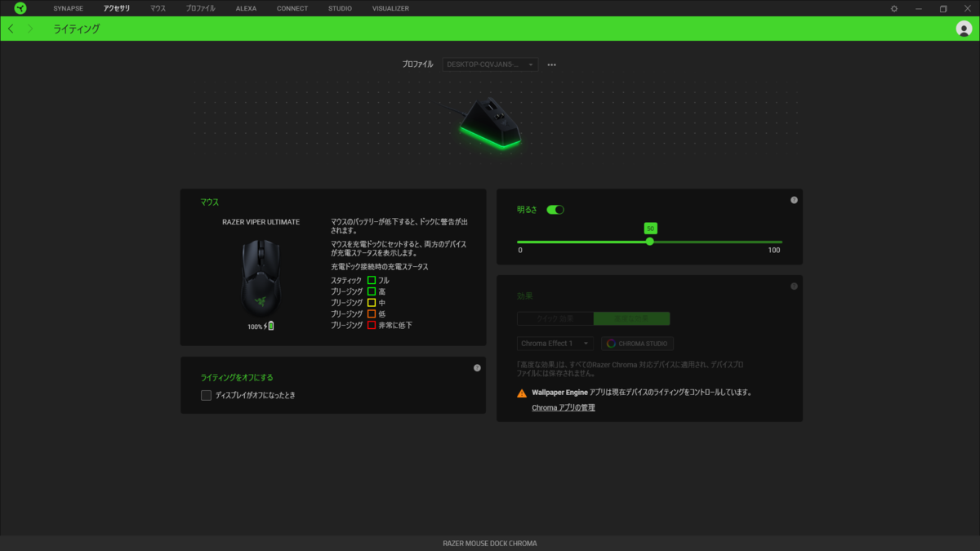
Task: Open the user account avatar
Action: [964, 29]
